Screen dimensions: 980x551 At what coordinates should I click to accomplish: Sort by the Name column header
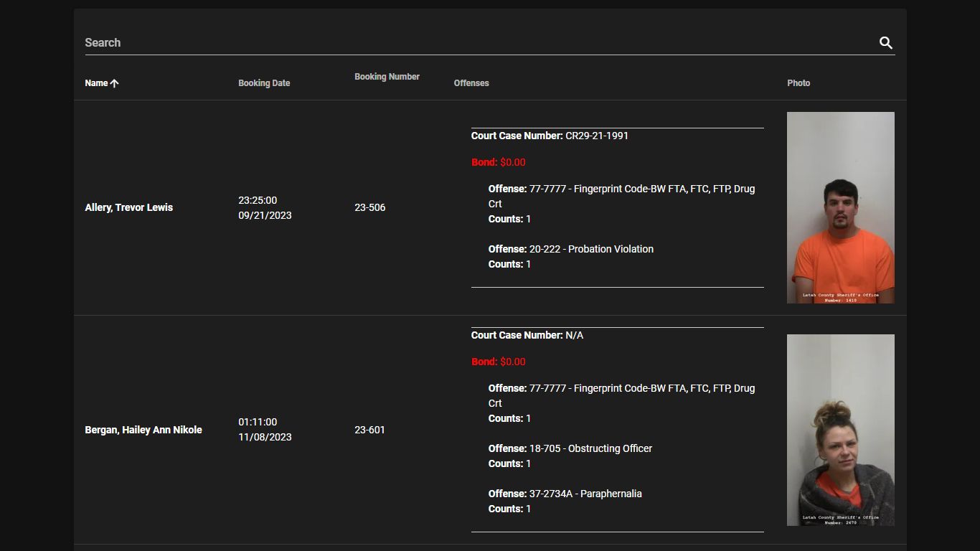point(96,83)
